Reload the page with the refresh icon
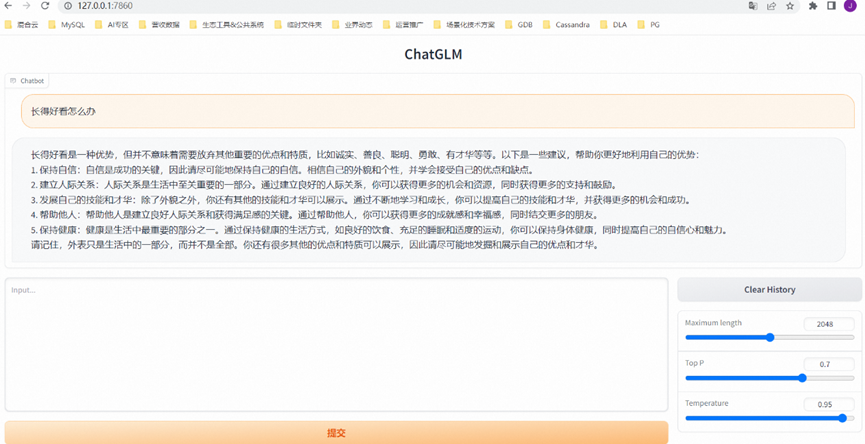865x444 pixels. tap(45, 6)
